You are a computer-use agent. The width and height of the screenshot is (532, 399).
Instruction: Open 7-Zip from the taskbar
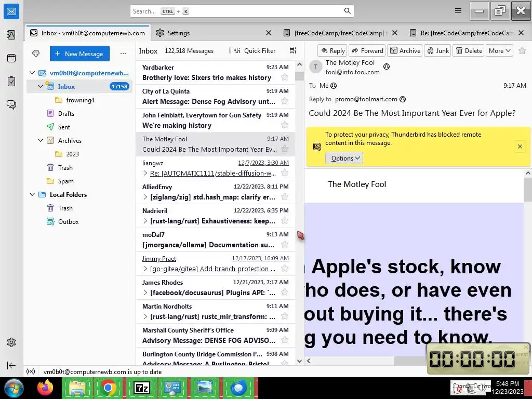142,388
